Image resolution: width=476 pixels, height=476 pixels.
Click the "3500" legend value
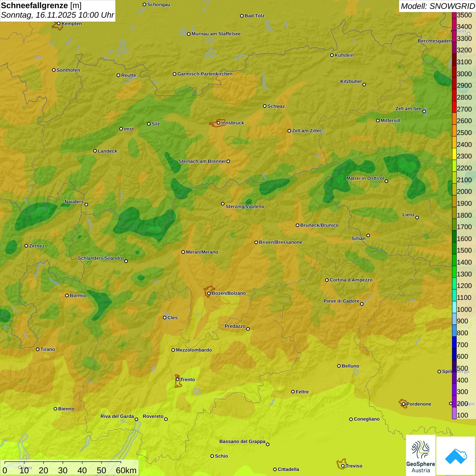tap(464, 15)
